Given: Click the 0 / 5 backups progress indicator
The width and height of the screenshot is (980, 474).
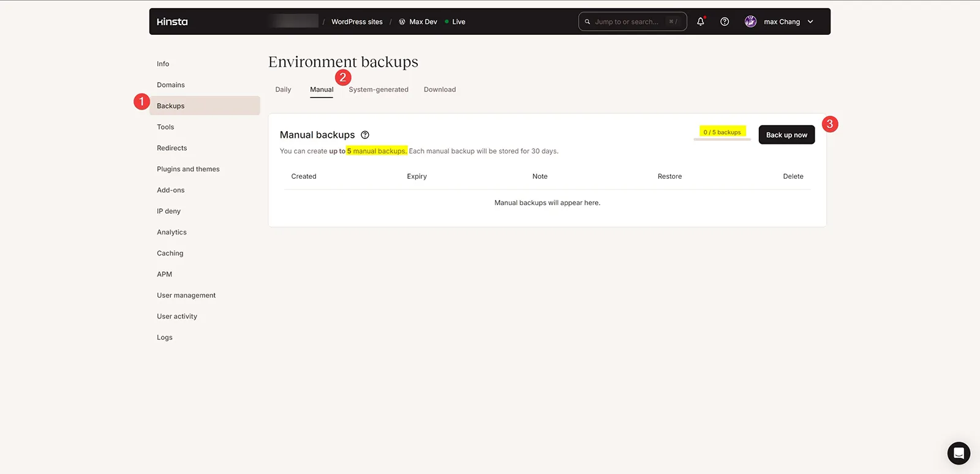Looking at the screenshot, I should point(722,132).
